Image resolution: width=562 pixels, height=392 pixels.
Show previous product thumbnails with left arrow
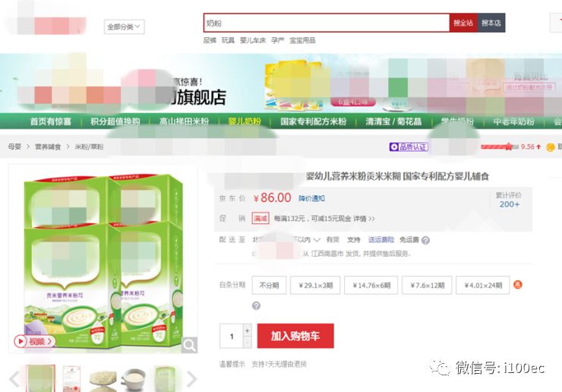tap(14, 379)
